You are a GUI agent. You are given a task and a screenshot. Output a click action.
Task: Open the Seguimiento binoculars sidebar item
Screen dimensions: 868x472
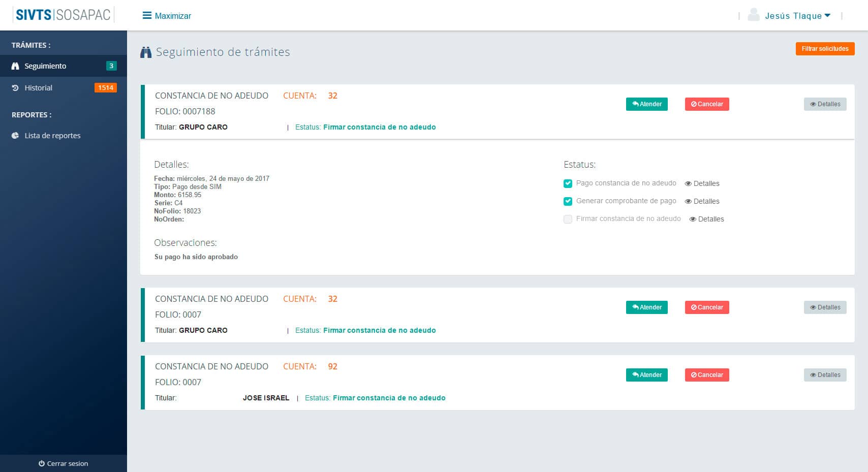coord(64,66)
